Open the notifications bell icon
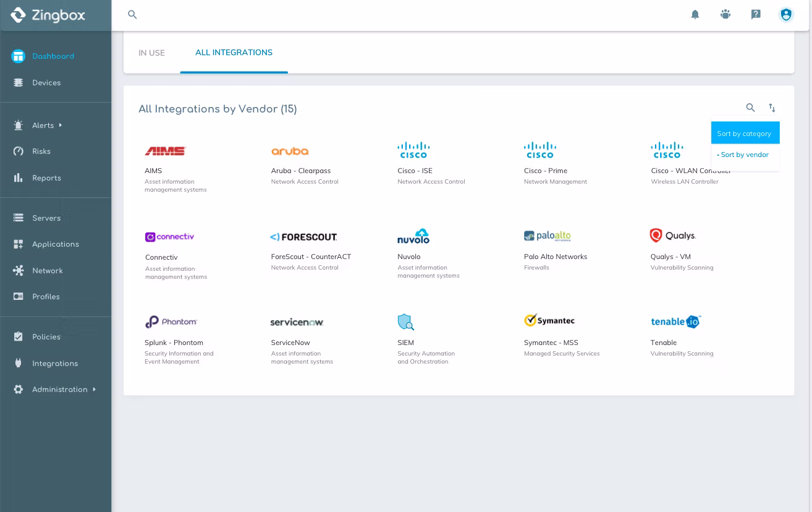This screenshot has height=512, width=812. (695, 14)
